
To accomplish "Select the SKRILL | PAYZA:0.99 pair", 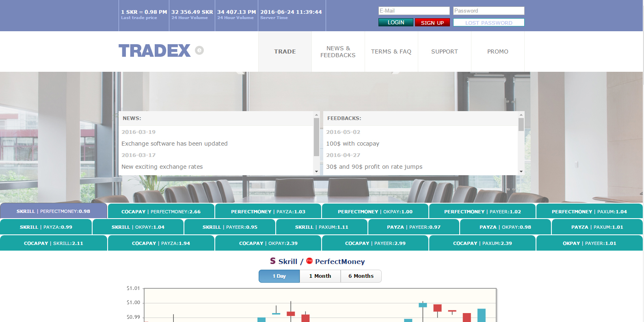I will pos(46,227).
